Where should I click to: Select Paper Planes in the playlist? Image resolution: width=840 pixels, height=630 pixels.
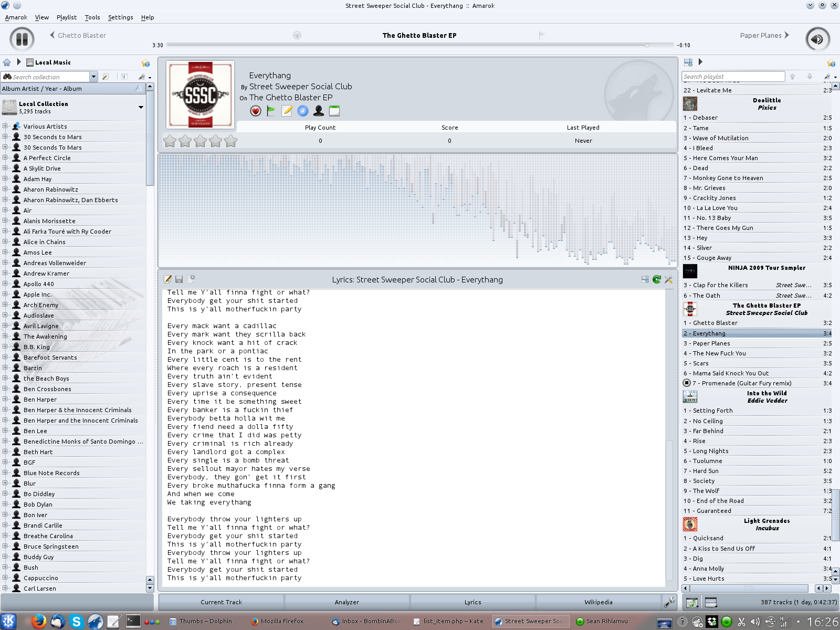coord(757,343)
